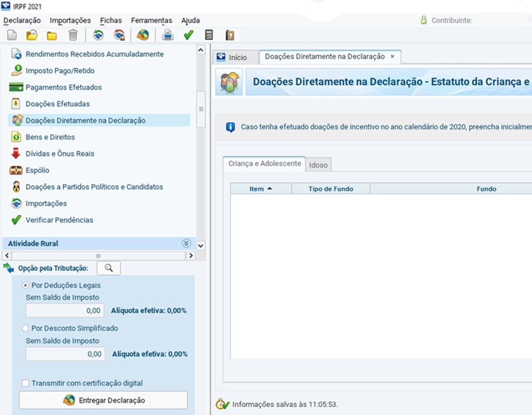Viewport: 532px width, 415px height.
Task: Click the green checkmark toolbar icon
Action: coord(188,35)
